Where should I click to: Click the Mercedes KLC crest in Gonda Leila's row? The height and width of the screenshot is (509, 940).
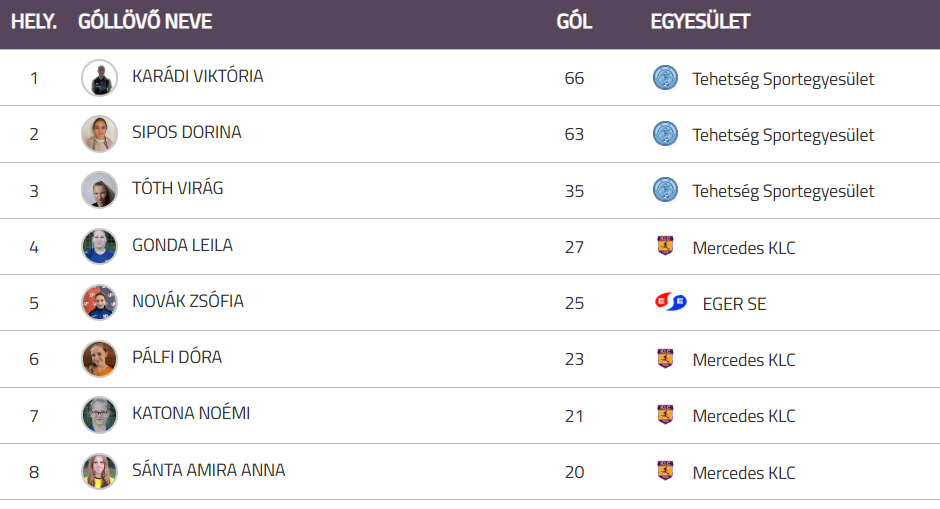tap(665, 246)
